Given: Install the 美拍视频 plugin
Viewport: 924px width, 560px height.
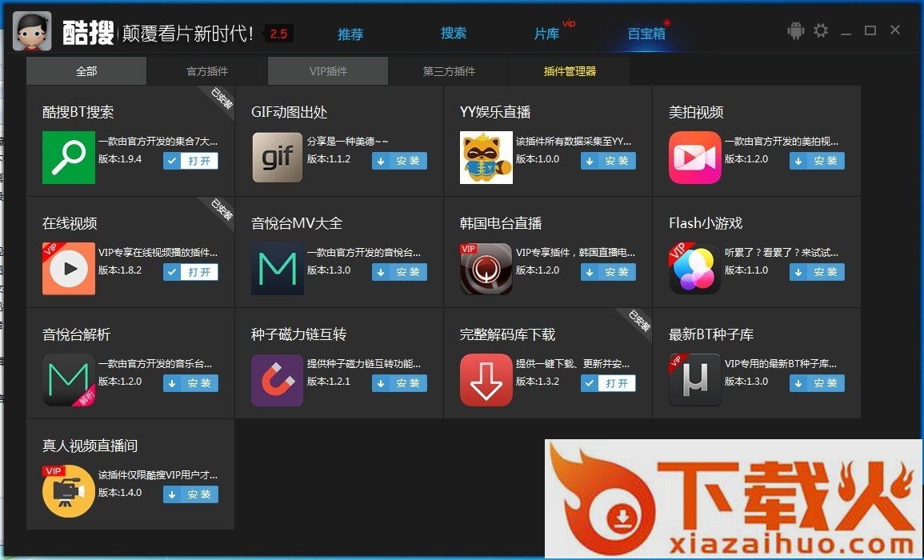Looking at the screenshot, I should [817, 160].
